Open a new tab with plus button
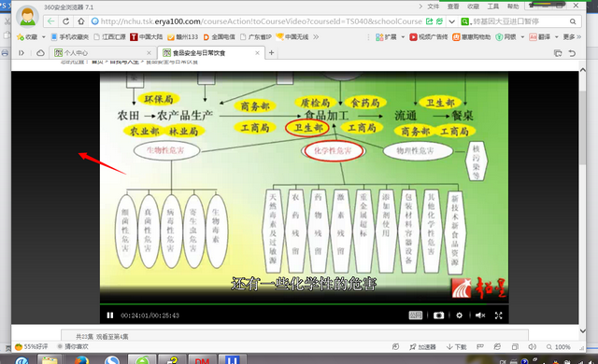The height and width of the screenshot is (364, 598). pyautogui.click(x=272, y=52)
